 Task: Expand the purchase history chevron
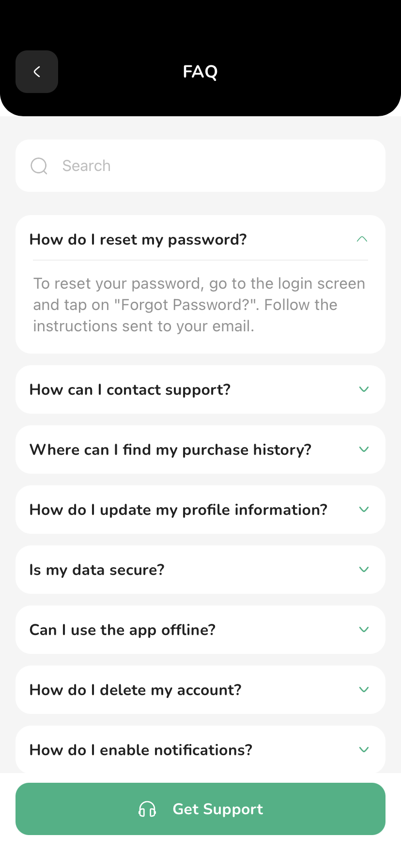pos(364,449)
